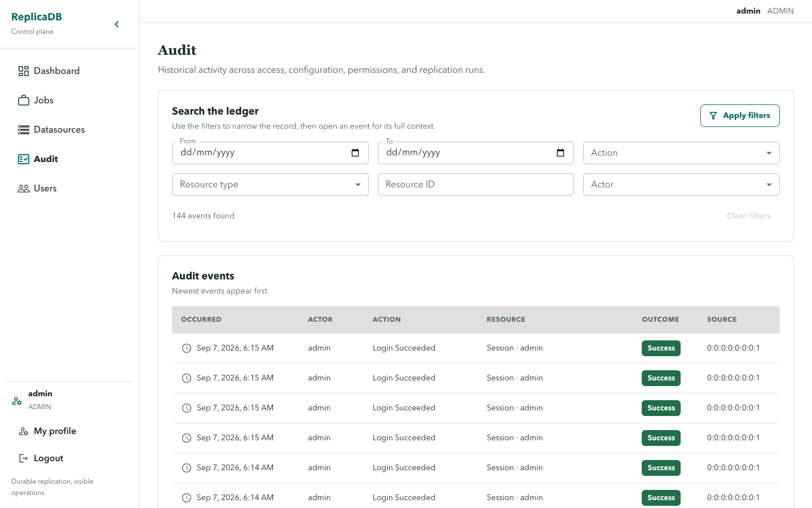Screen dimensions: 812x508
Task: Go to Jobs page
Action: pyautogui.click(x=70, y=100)
